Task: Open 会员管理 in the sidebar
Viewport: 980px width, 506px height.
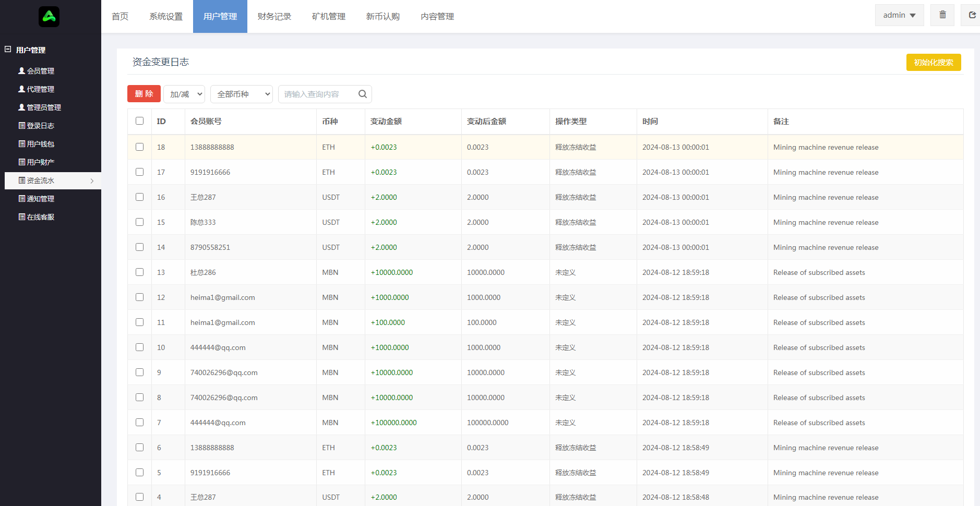Action: (x=40, y=71)
